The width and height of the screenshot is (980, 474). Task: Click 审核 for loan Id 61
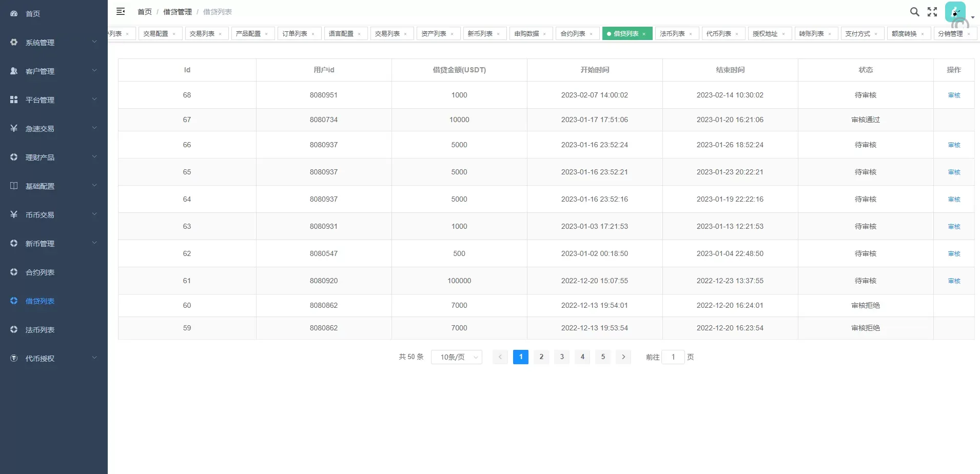click(954, 281)
